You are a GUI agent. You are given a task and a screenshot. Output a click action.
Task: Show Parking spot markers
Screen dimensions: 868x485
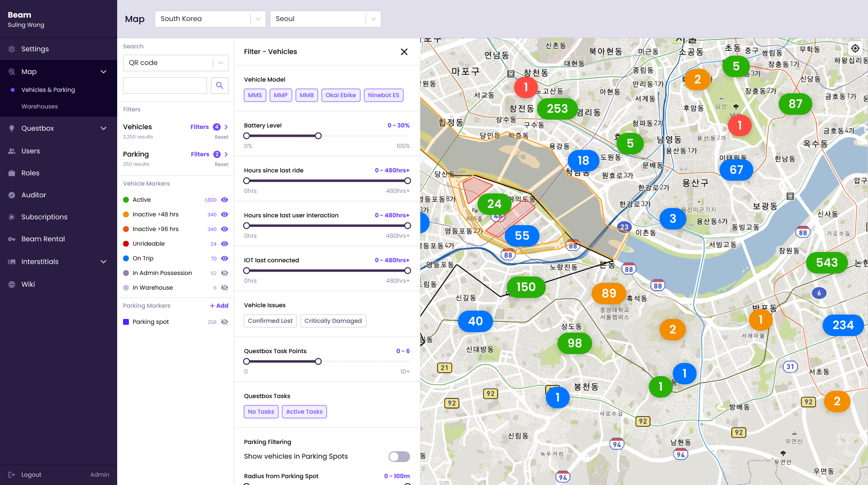tap(225, 322)
